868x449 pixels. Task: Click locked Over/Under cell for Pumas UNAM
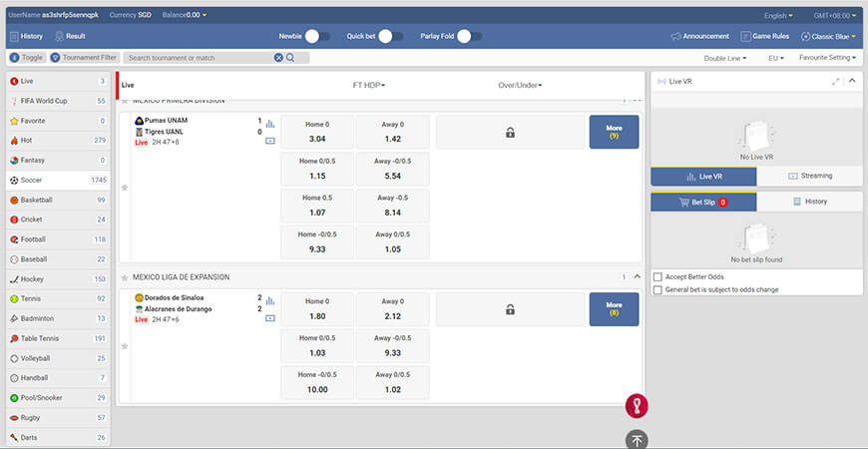pos(511,132)
